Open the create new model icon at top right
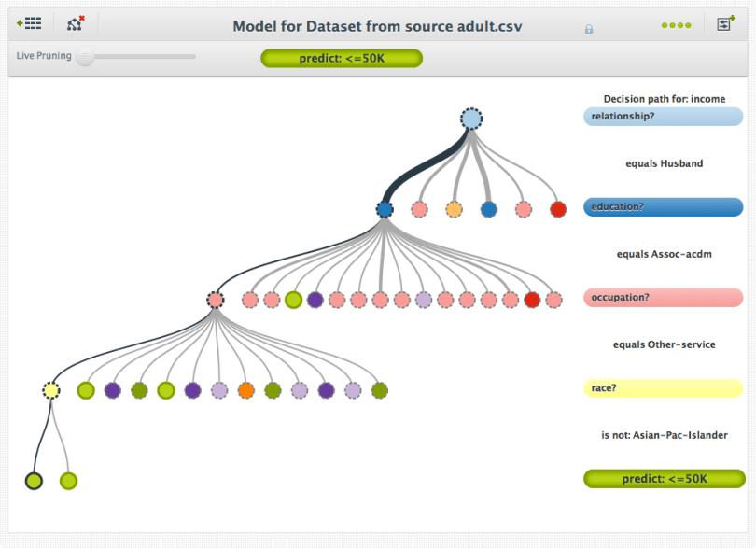 (725, 23)
